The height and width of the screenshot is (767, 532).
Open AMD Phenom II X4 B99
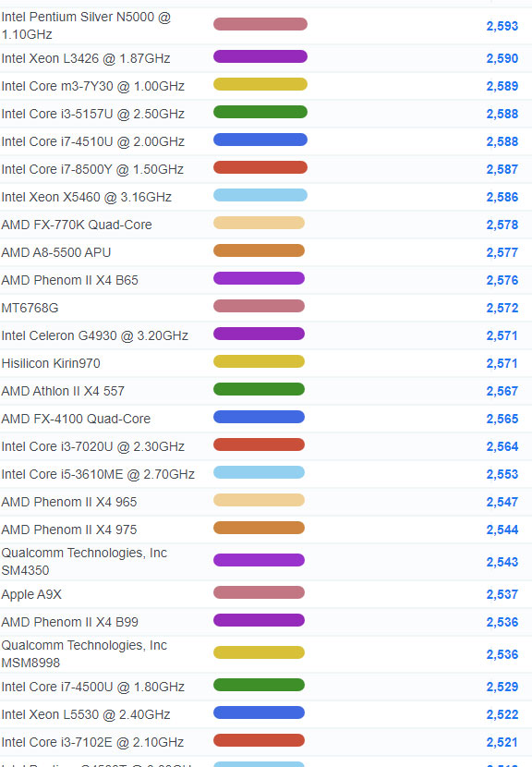click(70, 622)
